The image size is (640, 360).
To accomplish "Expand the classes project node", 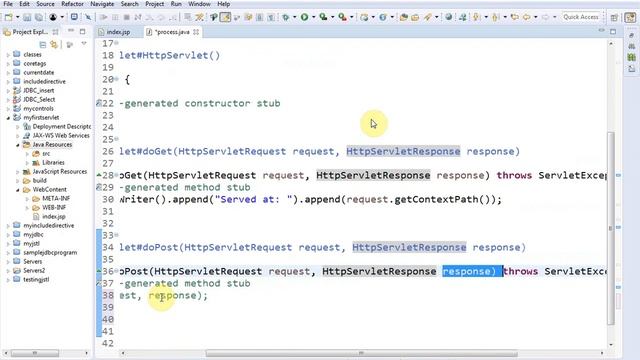I will point(8,55).
